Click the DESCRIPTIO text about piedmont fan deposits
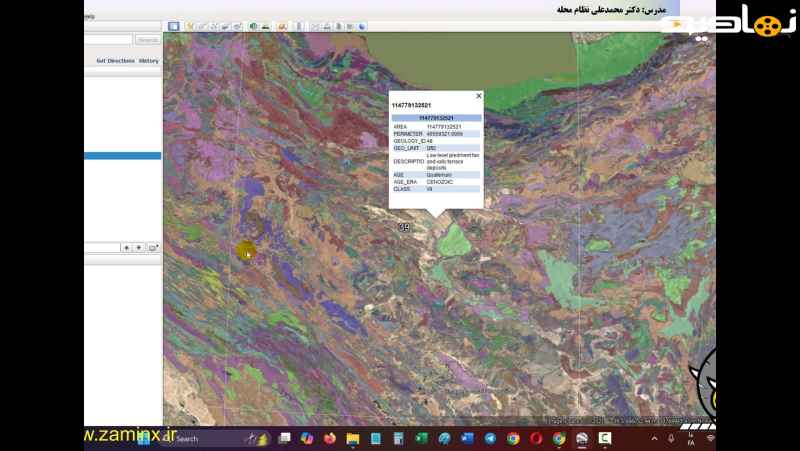This screenshot has height=451, width=800. pos(453,161)
